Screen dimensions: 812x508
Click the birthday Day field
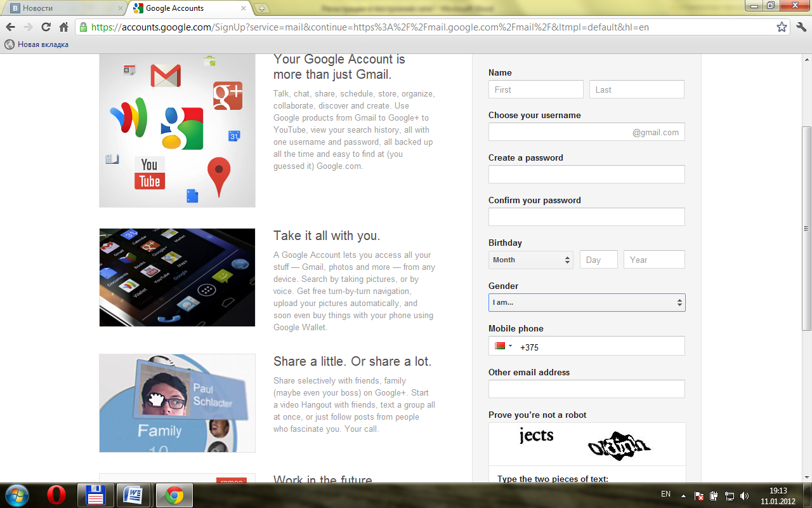click(599, 260)
